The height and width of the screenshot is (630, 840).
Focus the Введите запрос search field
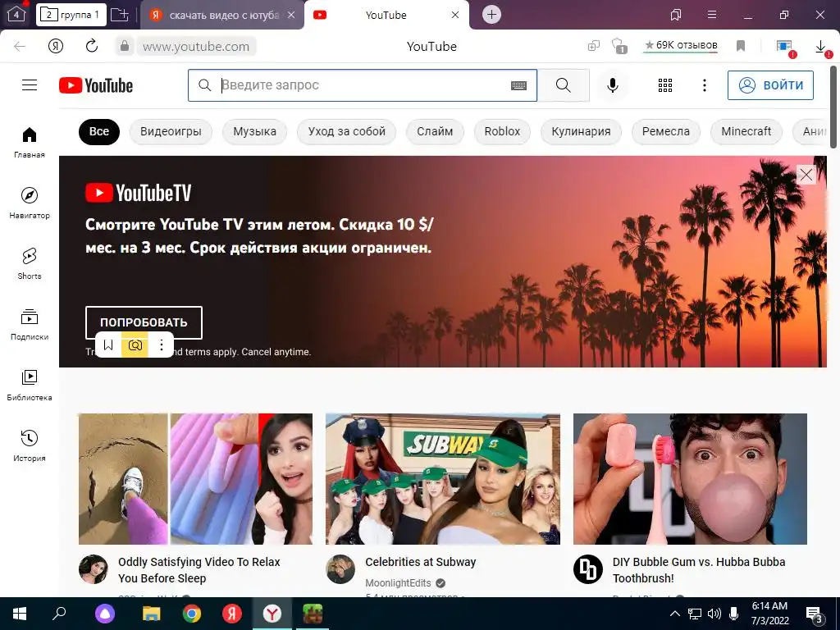click(x=362, y=85)
